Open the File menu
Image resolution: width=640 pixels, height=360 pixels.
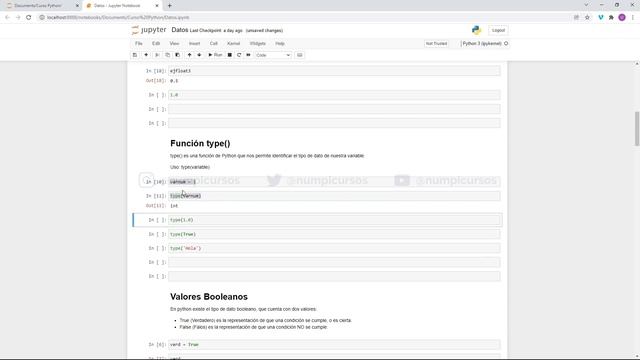139,43
